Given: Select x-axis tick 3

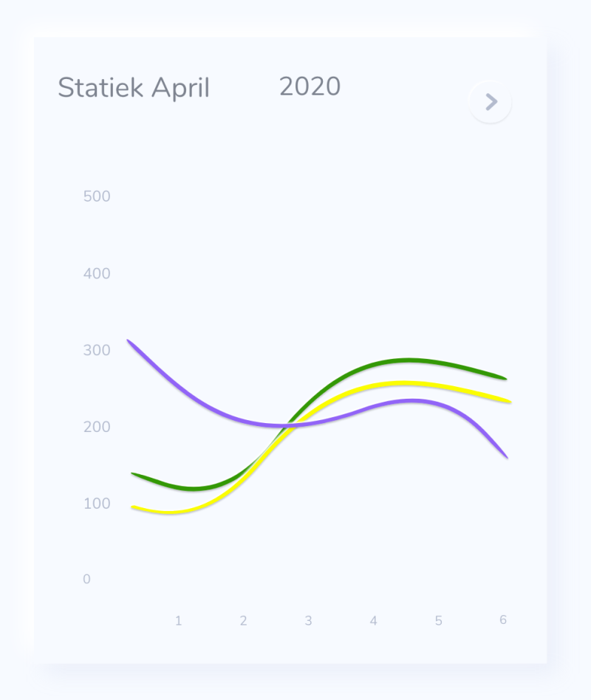Looking at the screenshot, I should (308, 620).
